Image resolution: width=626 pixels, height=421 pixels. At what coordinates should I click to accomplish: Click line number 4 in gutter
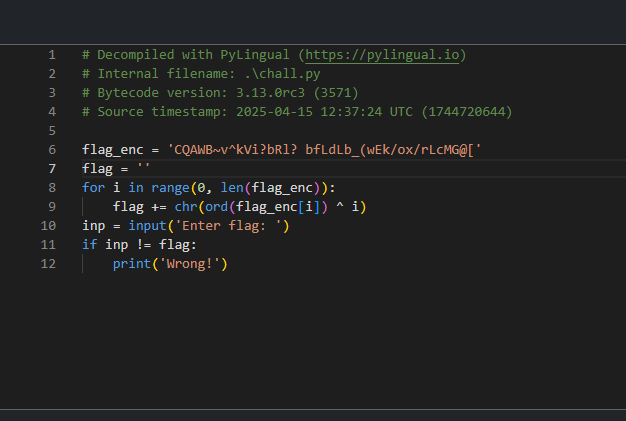52,112
